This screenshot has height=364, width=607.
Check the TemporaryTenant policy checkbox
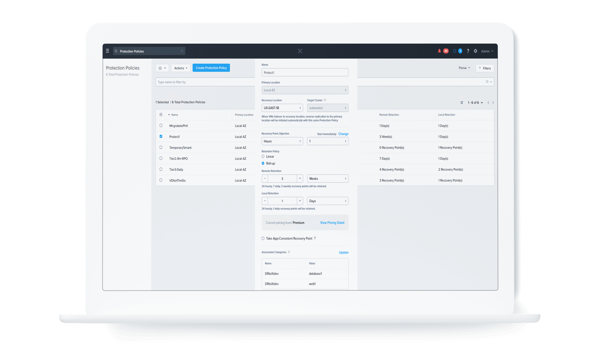pos(161,147)
